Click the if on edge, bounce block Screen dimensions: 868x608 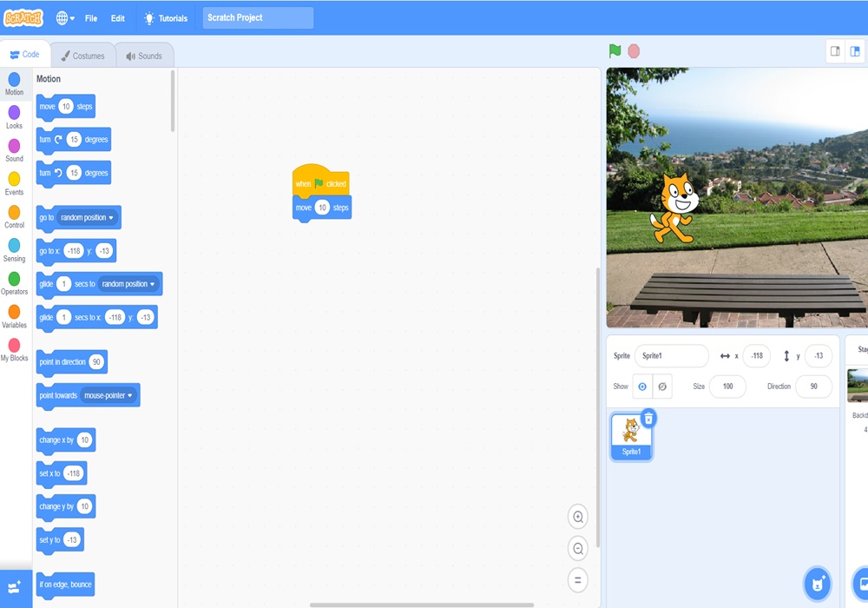point(65,585)
